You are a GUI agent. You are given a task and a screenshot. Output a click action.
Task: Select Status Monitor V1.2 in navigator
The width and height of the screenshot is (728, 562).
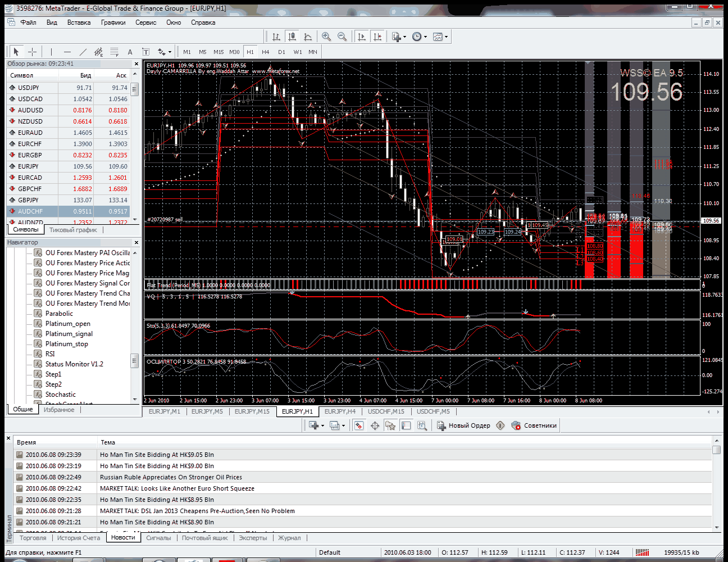coord(74,364)
